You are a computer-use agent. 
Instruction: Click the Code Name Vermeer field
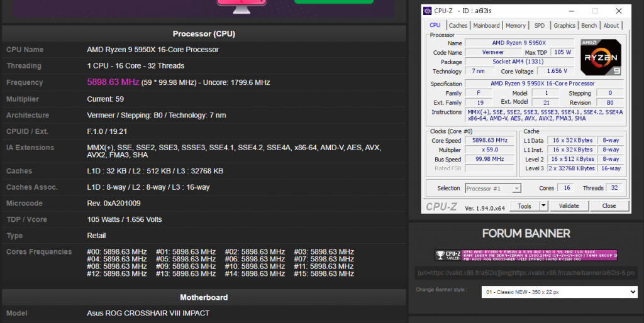click(493, 52)
